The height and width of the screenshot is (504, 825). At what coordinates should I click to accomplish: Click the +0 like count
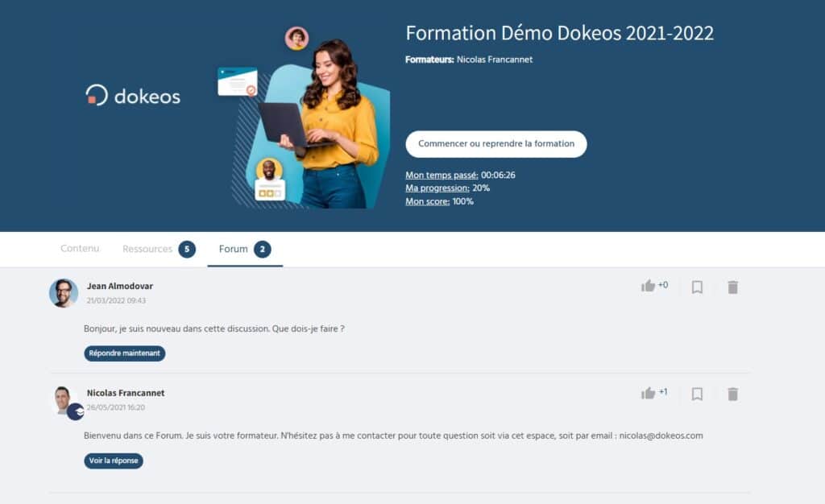663,285
